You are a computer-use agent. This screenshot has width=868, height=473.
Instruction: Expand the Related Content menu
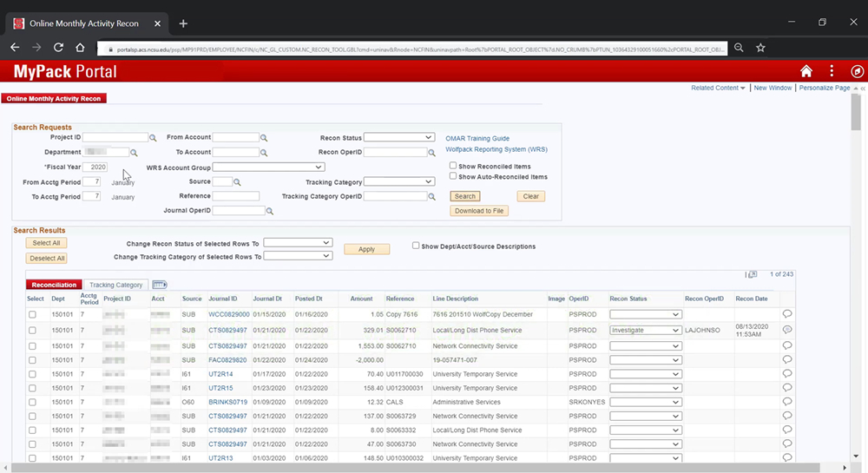click(718, 88)
